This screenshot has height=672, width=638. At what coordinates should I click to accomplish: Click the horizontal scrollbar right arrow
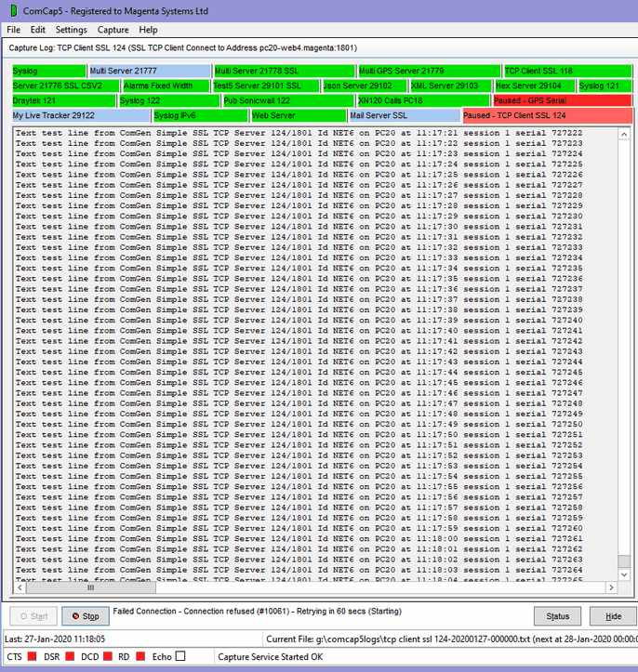tap(609, 587)
